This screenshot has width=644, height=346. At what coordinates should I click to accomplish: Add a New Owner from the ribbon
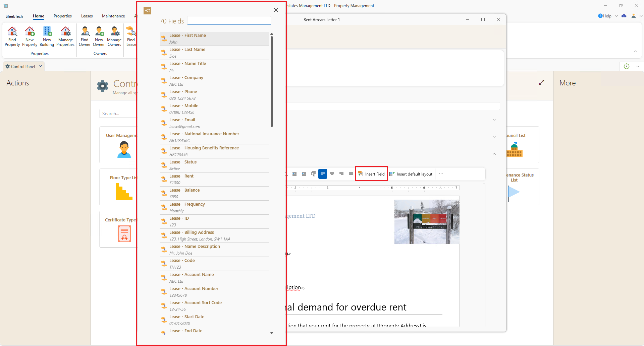point(99,37)
